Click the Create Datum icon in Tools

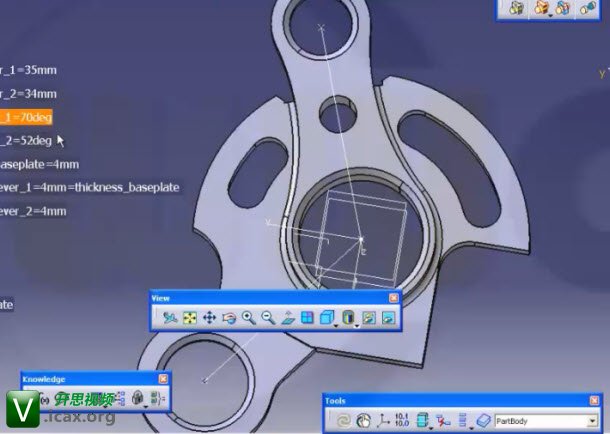443,421
